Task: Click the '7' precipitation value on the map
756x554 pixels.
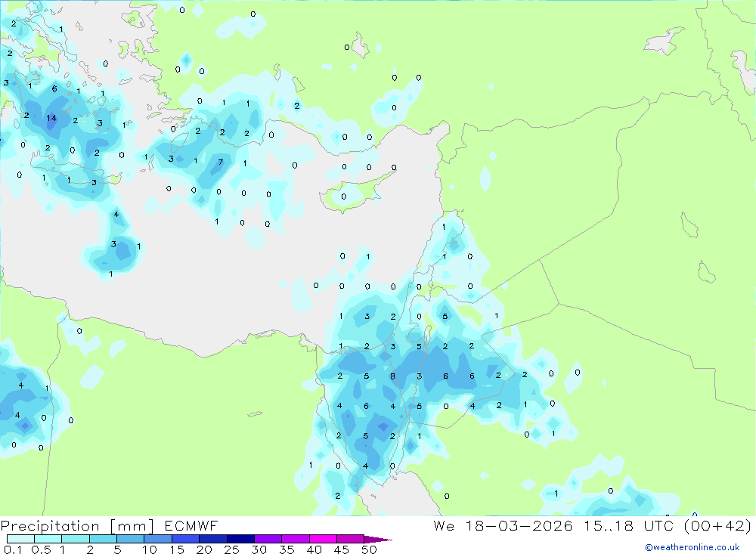Action: tap(220, 162)
